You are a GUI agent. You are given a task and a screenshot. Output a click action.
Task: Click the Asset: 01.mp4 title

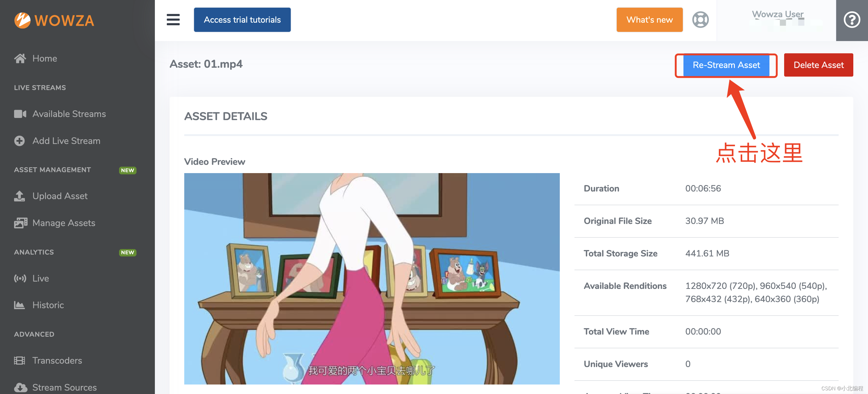click(206, 64)
